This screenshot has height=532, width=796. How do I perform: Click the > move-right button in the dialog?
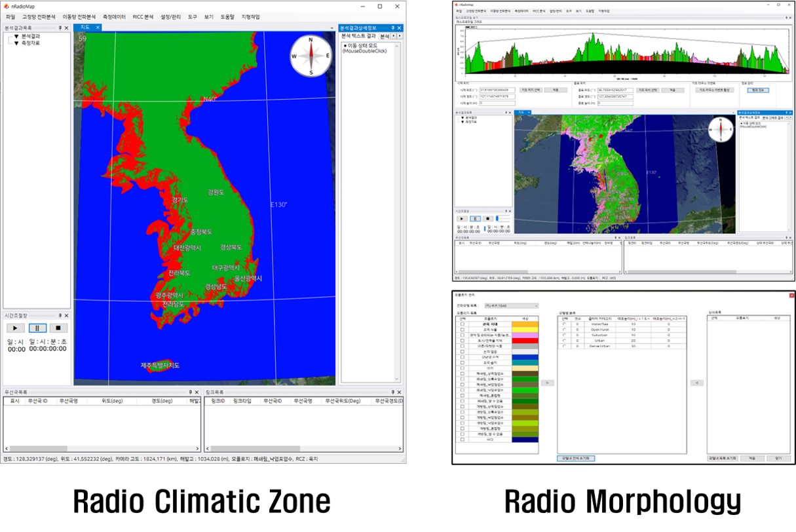point(548,383)
